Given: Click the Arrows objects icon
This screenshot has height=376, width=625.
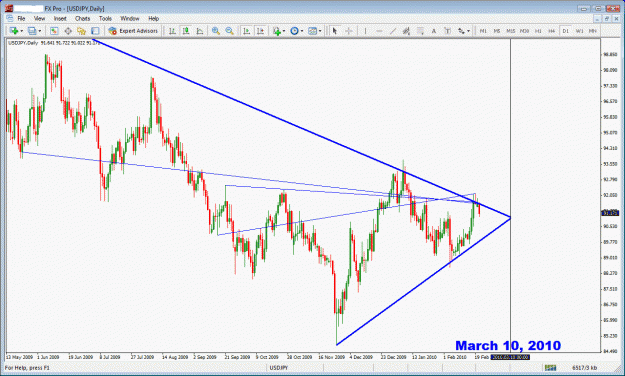Looking at the screenshot, I should click(461, 31).
